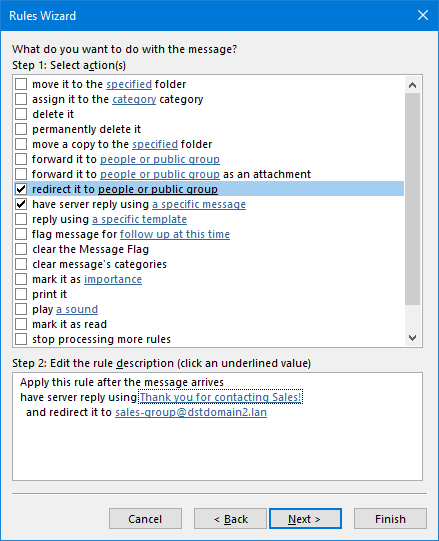
Task: Check 'reply using a specific template' box
Action: (21, 219)
